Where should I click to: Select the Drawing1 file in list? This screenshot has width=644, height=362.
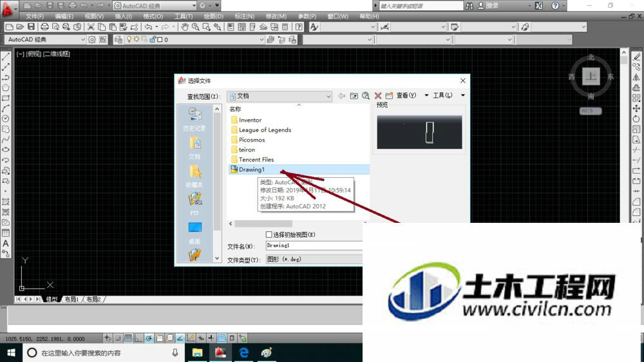pos(299,169)
